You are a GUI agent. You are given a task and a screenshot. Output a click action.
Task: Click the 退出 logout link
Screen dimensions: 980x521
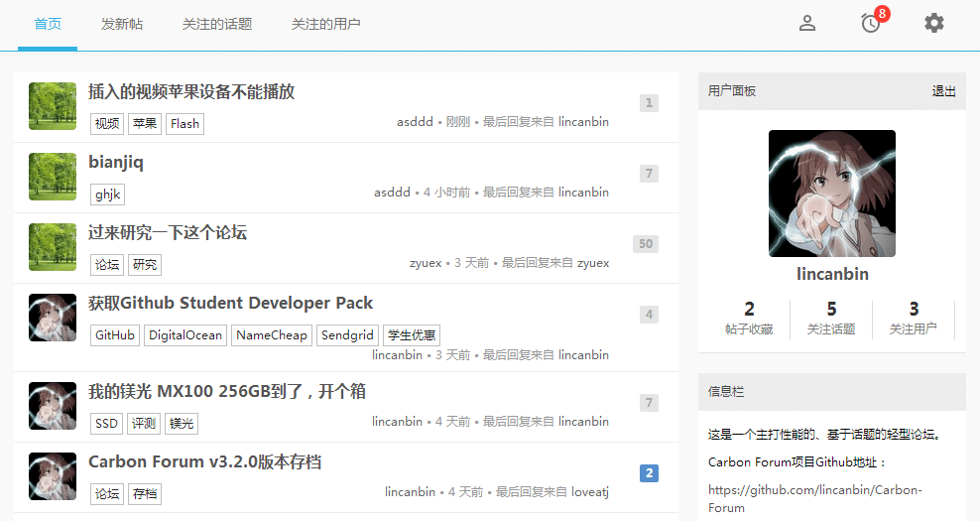(943, 91)
